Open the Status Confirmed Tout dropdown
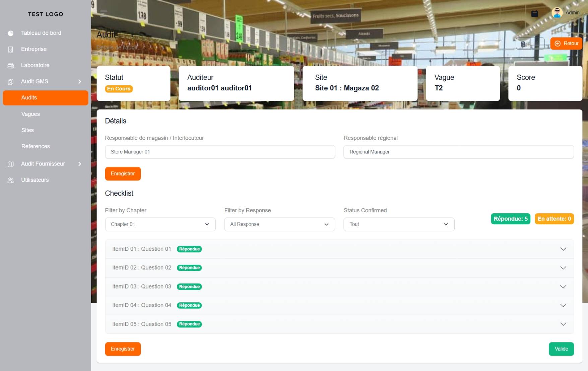 pos(399,224)
